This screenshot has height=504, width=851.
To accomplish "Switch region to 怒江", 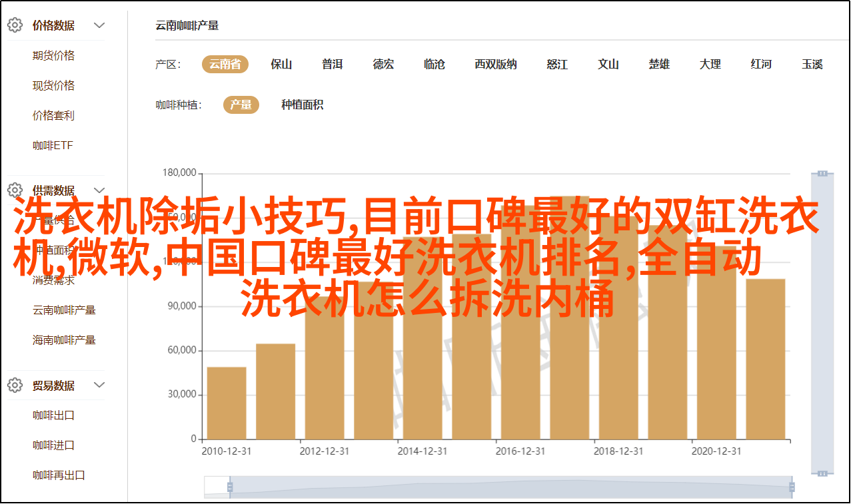I will coord(557,65).
